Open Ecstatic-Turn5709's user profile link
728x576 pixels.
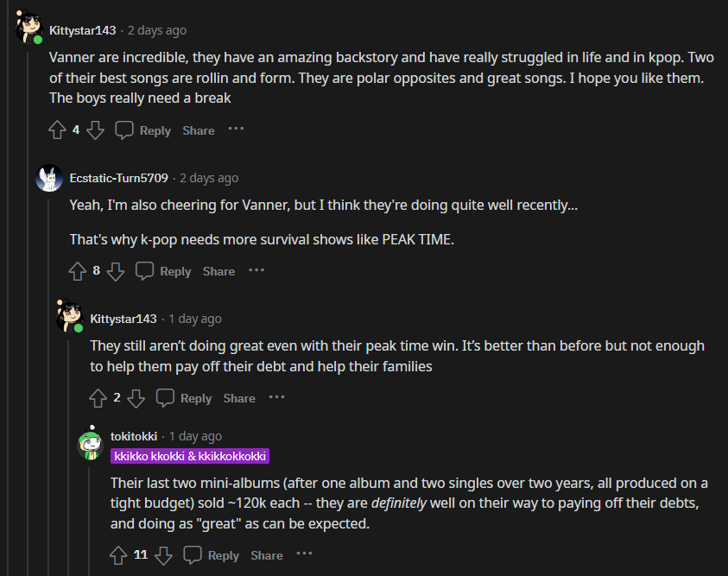[119, 178]
